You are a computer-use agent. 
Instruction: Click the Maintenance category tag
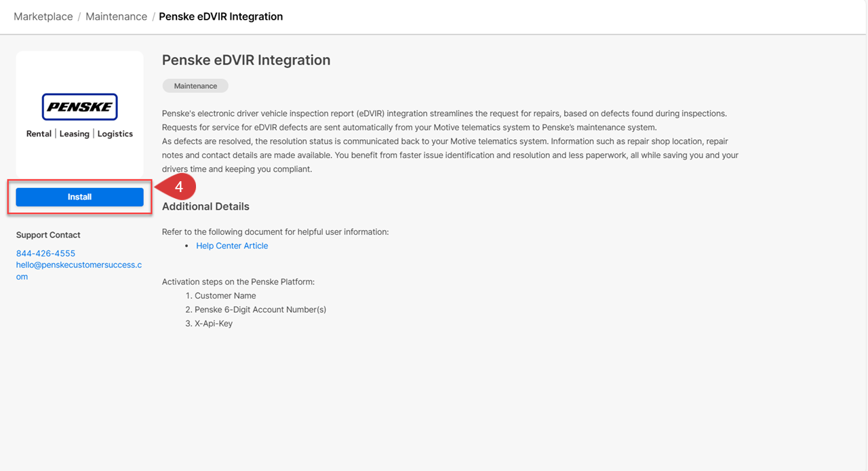pyautogui.click(x=195, y=86)
